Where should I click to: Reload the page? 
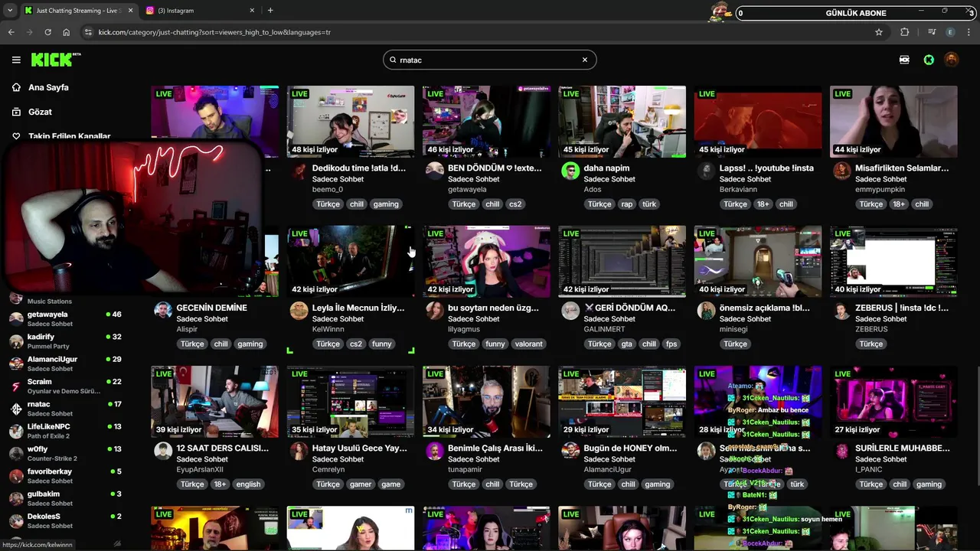(x=47, y=32)
